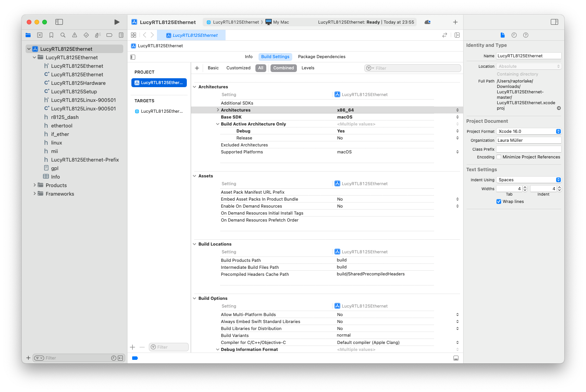Image resolution: width=586 pixels, height=392 pixels.
Task: Select the LucyRTL8125Ethernet project entry
Action: 159,83
